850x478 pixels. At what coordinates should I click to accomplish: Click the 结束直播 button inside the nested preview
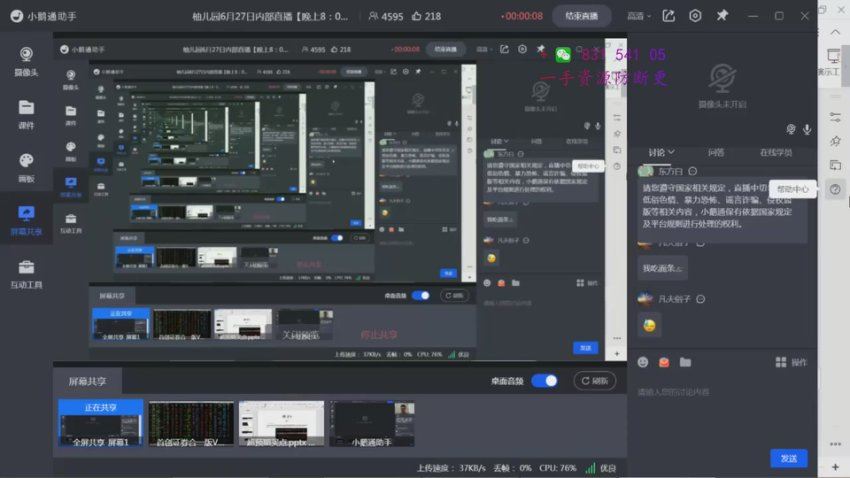point(445,49)
